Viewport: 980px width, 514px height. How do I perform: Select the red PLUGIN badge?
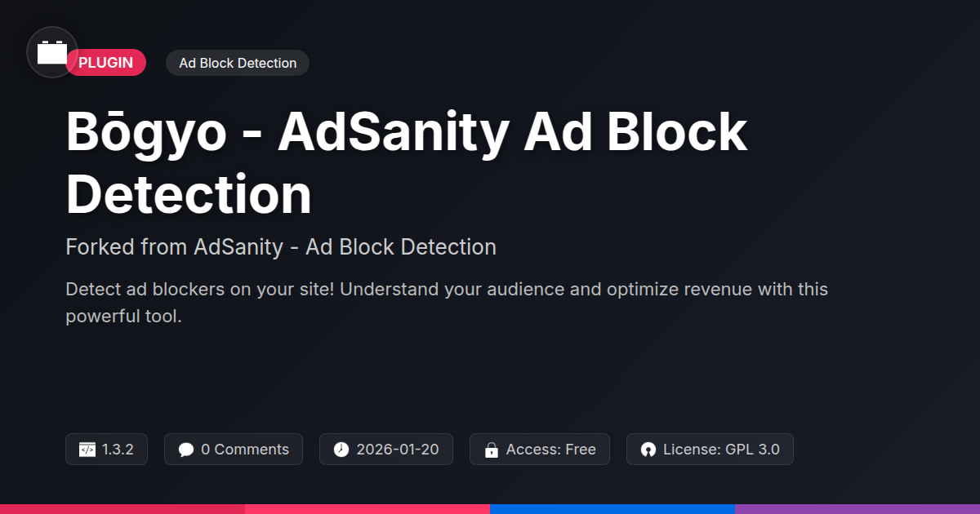point(106,63)
